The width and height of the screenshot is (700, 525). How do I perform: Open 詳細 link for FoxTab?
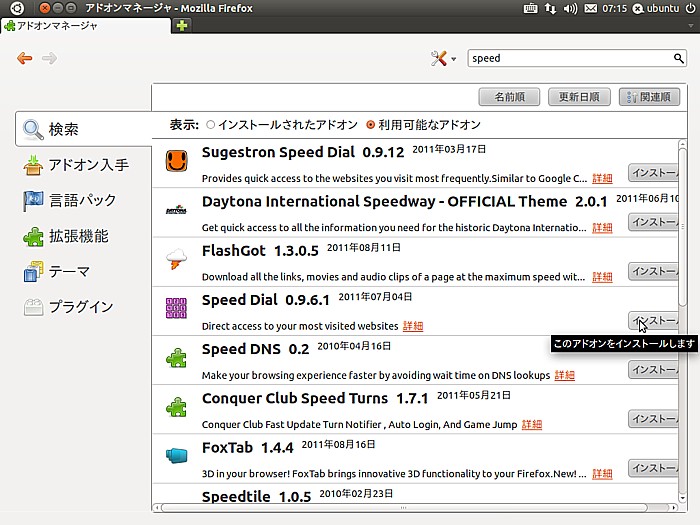602,474
